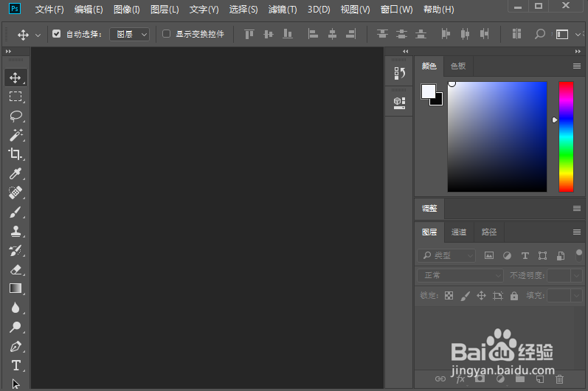This screenshot has height=391, width=588.
Task: Collapse right panels double-arrow
Action: [x=578, y=52]
